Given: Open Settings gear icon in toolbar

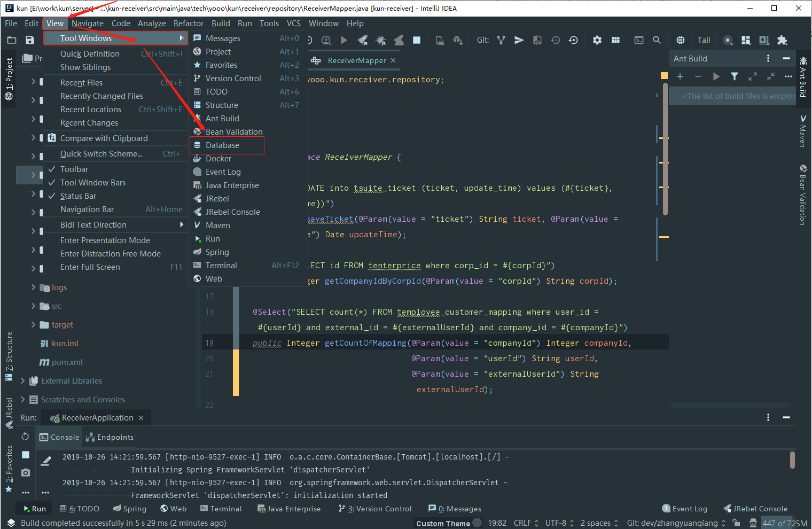Looking at the screenshot, I should (597, 40).
